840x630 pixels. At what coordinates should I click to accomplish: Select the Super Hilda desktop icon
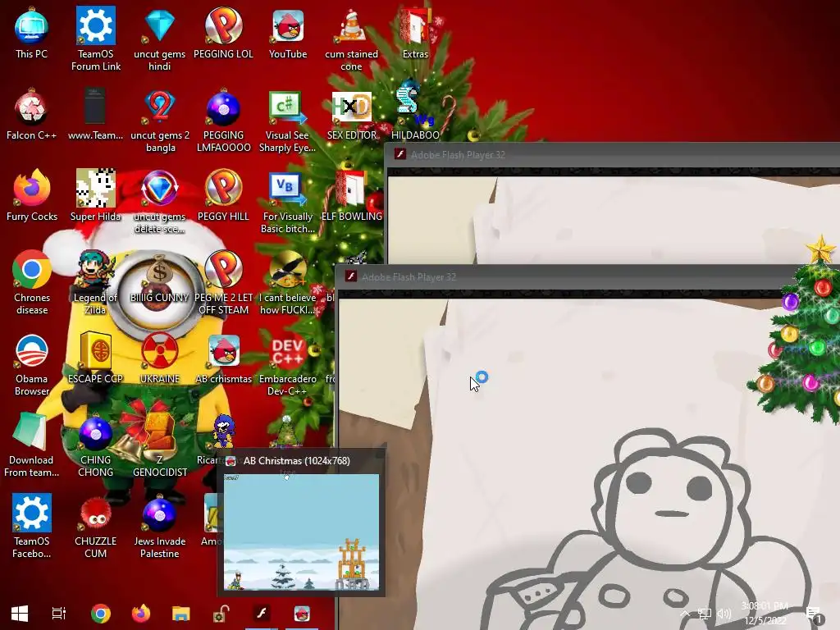coord(96,195)
